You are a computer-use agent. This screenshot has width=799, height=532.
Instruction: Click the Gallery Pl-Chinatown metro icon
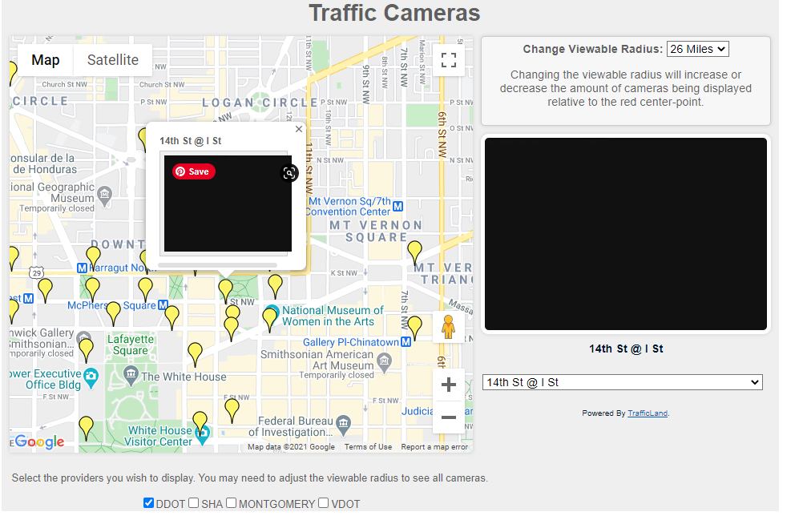(x=406, y=342)
